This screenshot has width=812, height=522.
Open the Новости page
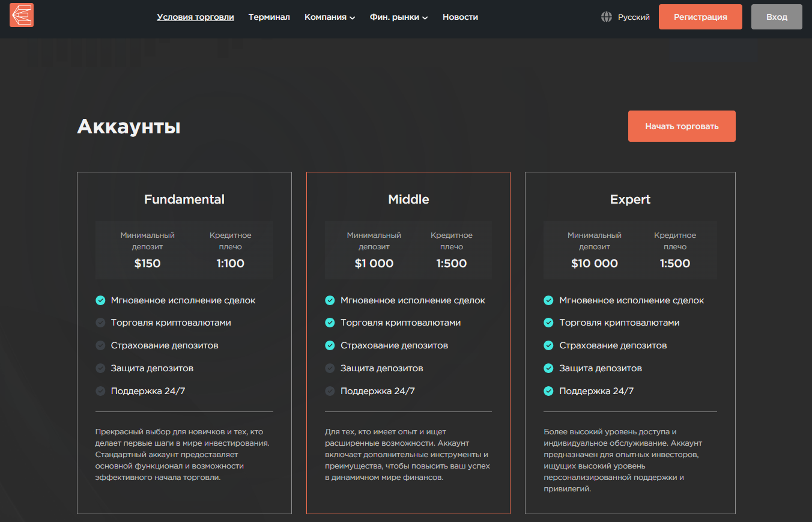[460, 17]
